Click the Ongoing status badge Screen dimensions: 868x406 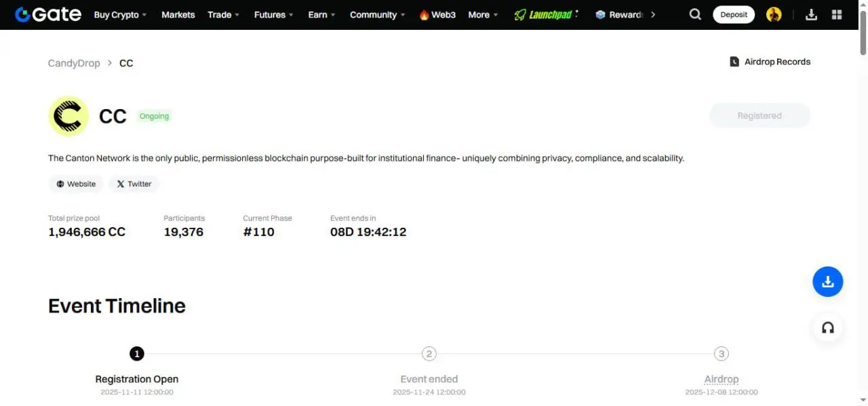(x=154, y=116)
